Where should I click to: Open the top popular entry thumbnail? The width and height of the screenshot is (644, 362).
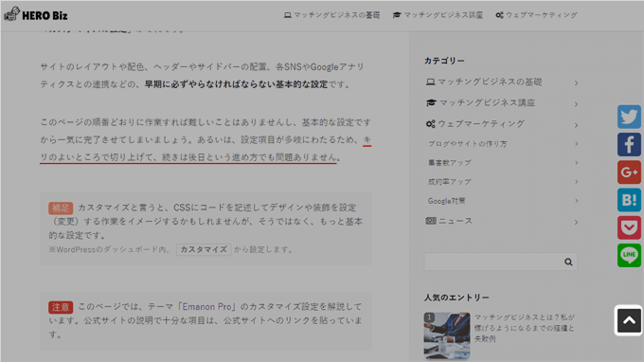(x=447, y=335)
